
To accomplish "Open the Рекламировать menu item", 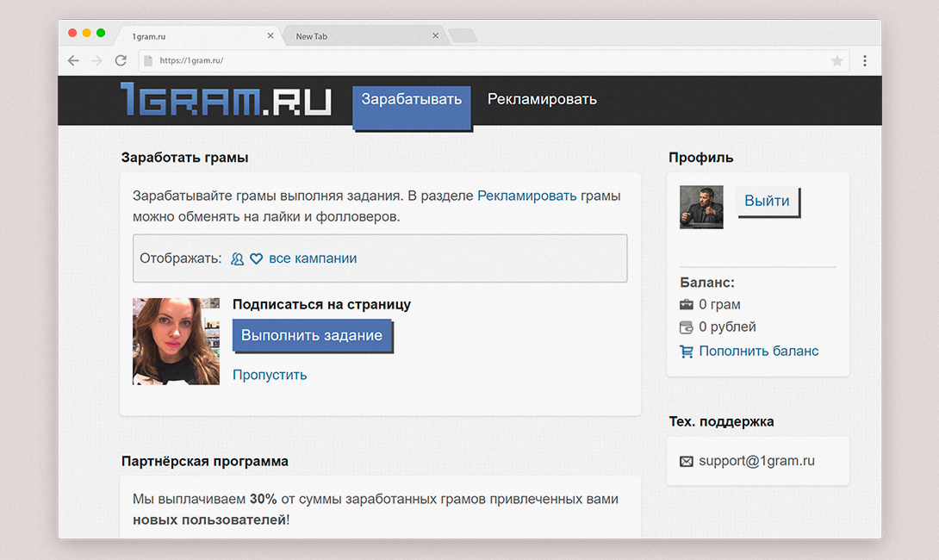I will [542, 99].
